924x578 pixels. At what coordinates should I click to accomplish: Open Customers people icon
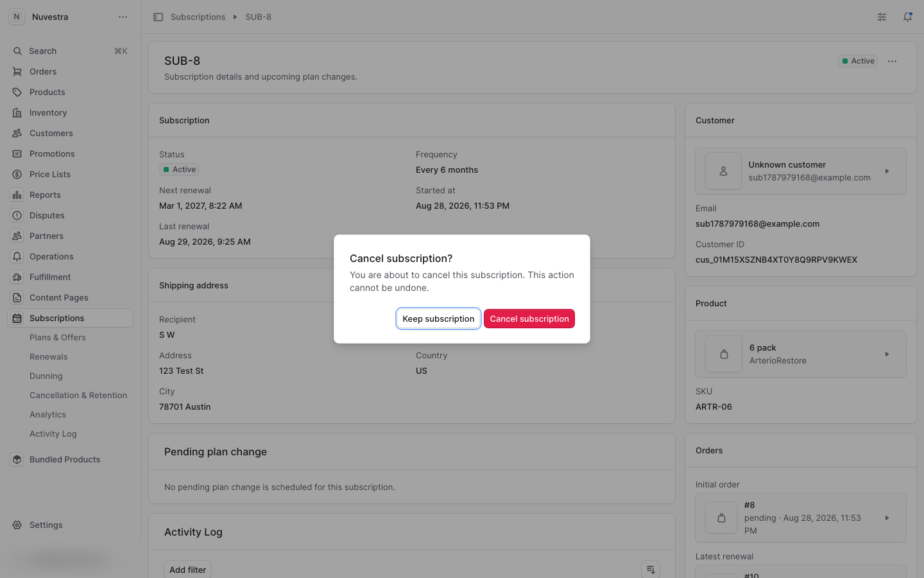pos(17,133)
